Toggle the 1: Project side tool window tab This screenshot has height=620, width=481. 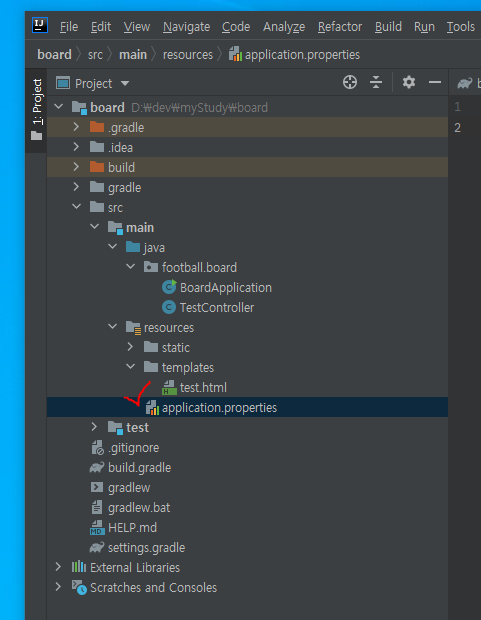point(36,110)
